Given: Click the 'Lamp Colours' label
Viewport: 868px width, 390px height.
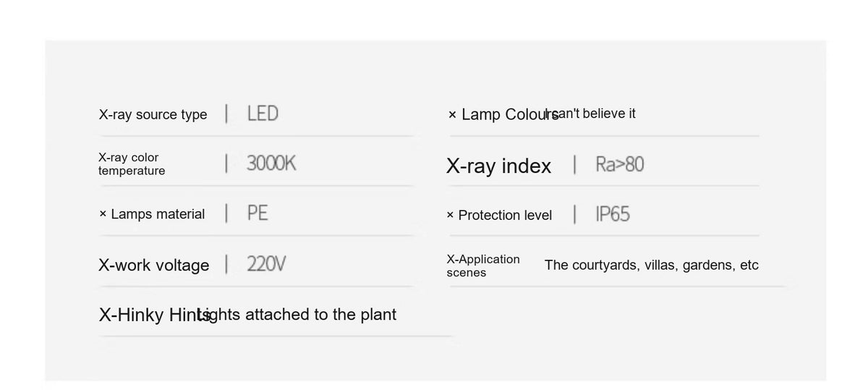Looking at the screenshot, I should 510,114.
